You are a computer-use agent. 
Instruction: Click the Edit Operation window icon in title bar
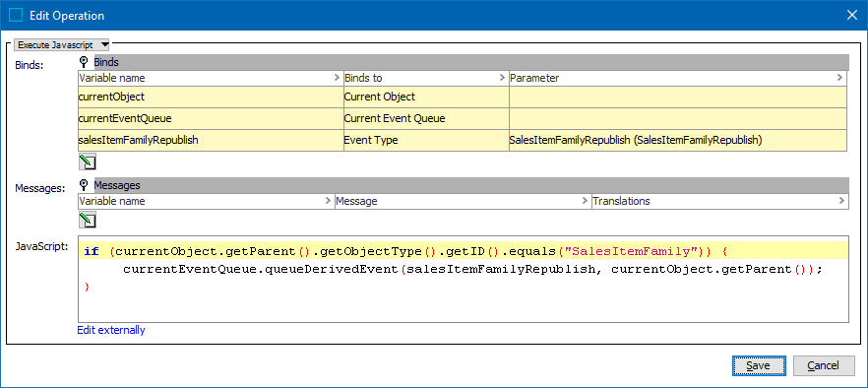click(x=16, y=16)
